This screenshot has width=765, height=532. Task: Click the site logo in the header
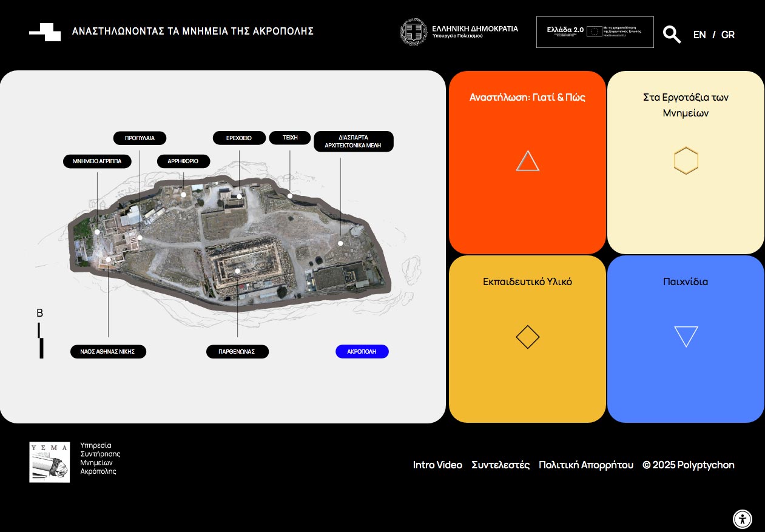(x=45, y=32)
